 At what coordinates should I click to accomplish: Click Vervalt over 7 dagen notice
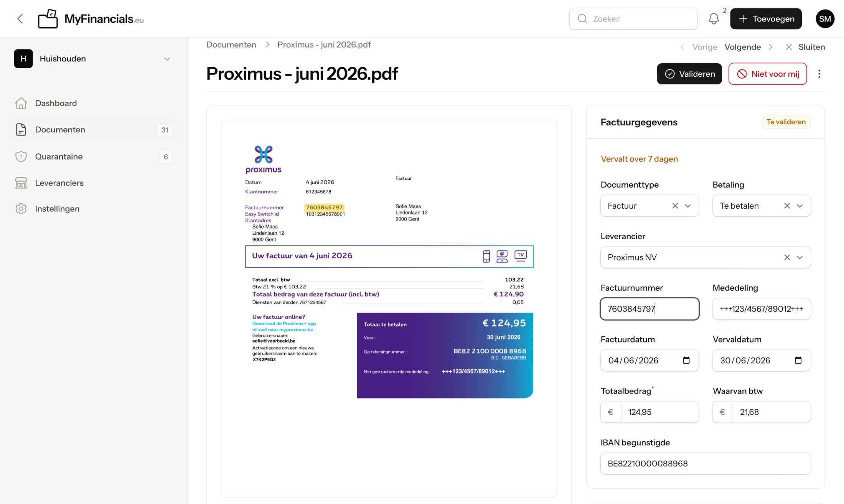point(639,159)
